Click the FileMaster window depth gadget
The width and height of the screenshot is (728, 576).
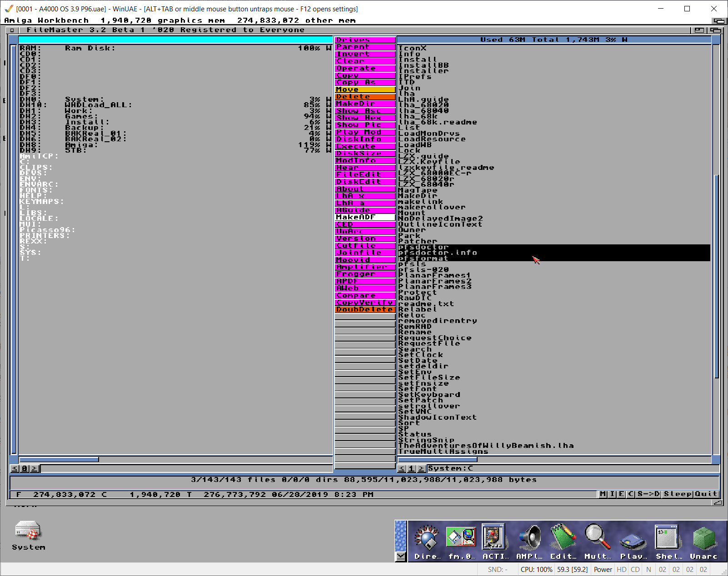(715, 30)
